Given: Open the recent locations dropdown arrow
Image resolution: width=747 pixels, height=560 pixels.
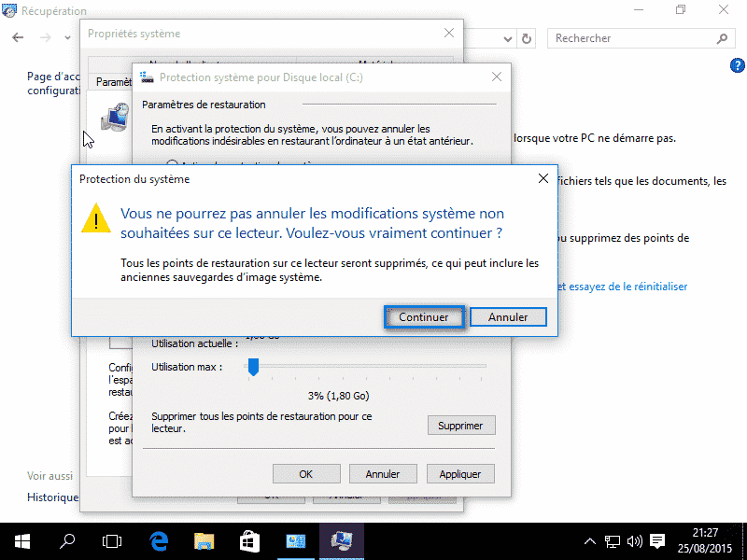Looking at the screenshot, I should (x=68, y=38).
